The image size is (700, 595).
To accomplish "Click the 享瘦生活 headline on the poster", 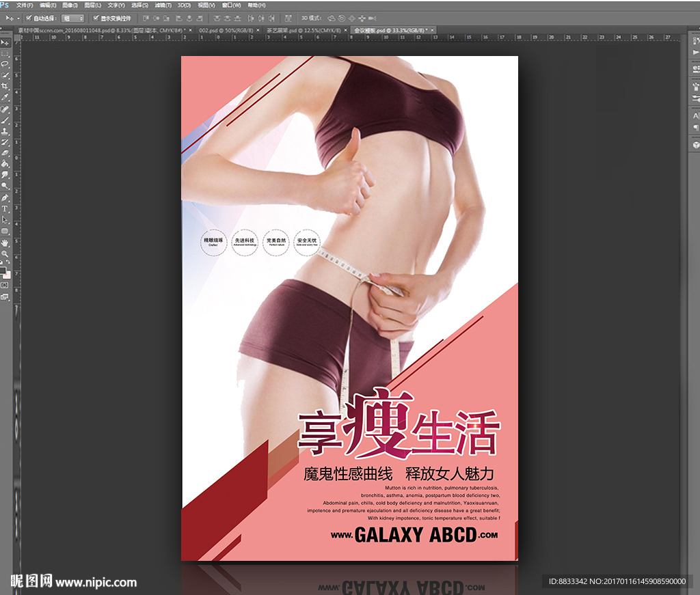I will pos(399,424).
